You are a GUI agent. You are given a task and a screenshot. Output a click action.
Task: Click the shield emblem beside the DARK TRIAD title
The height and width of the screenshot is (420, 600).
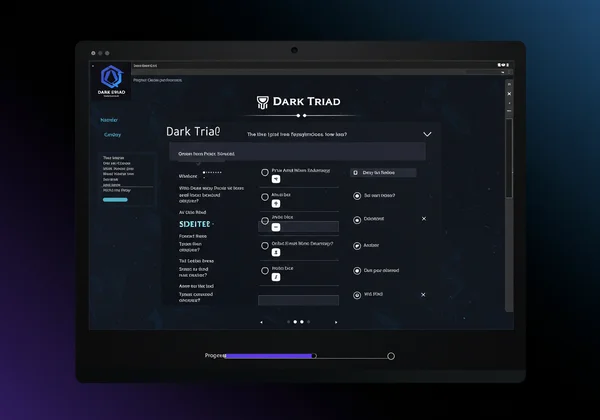[x=262, y=102]
